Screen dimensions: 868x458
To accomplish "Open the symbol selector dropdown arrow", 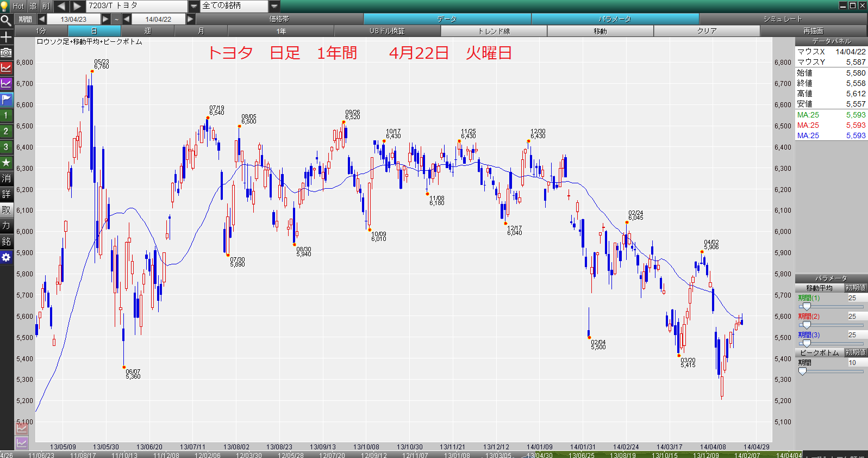I will 194,6.
